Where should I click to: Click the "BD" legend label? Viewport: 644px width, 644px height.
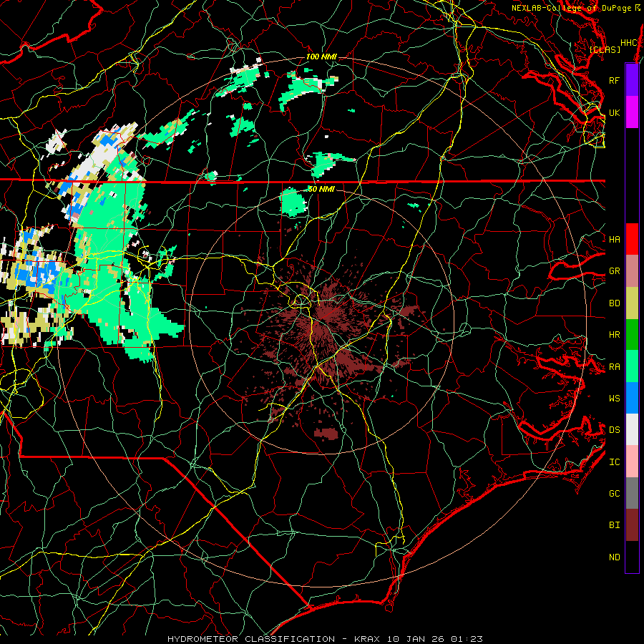(x=615, y=303)
